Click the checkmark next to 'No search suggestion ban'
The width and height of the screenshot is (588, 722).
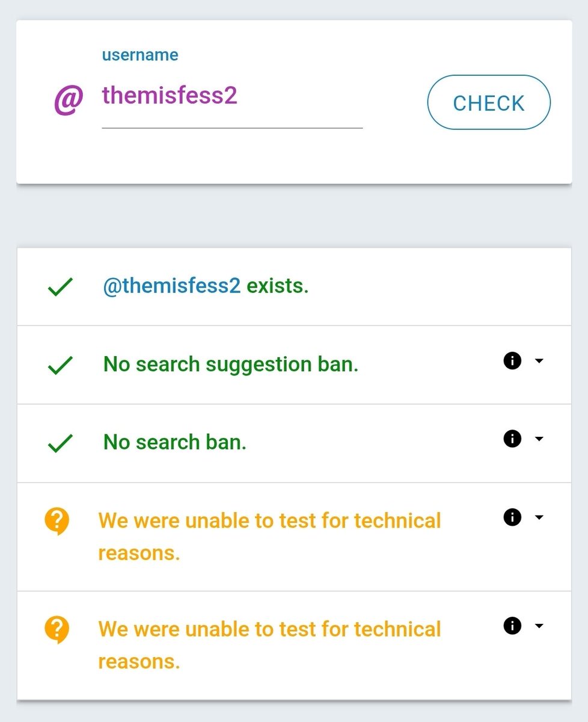pos(60,365)
